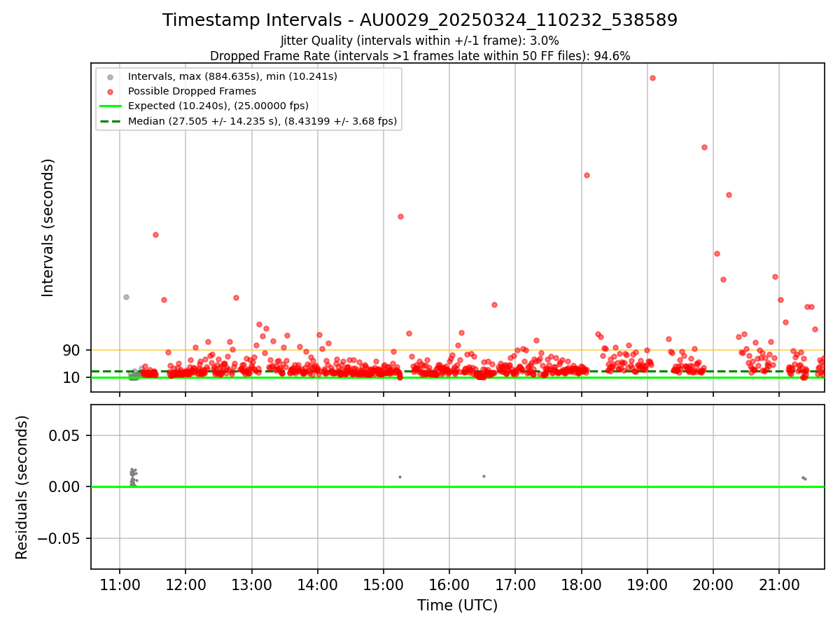Click the red outlier point just before 20:00
This screenshot has width=840, height=630.
[x=704, y=147]
